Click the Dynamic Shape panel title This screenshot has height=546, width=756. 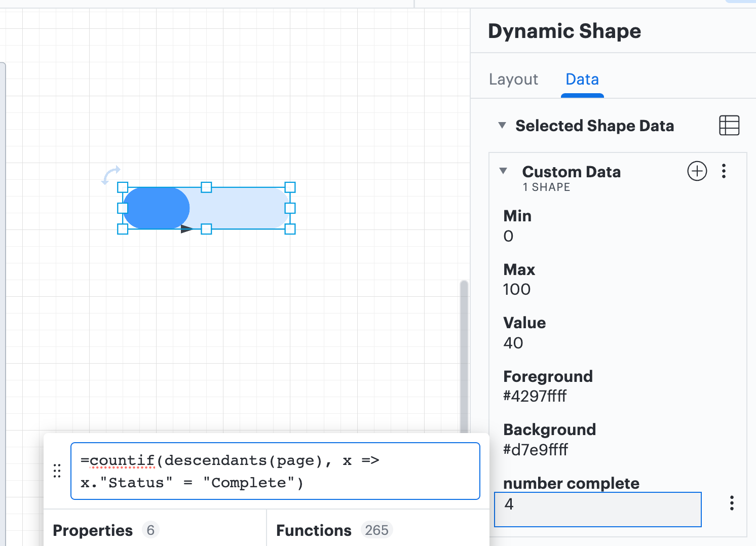pyautogui.click(x=564, y=31)
